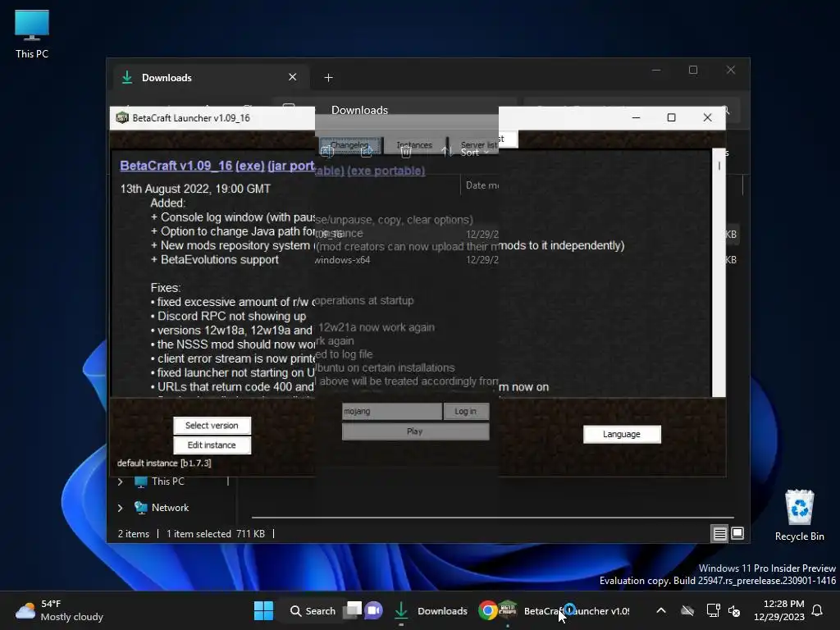Click the OneDrive tray icon
840x630 pixels.
point(687,610)
